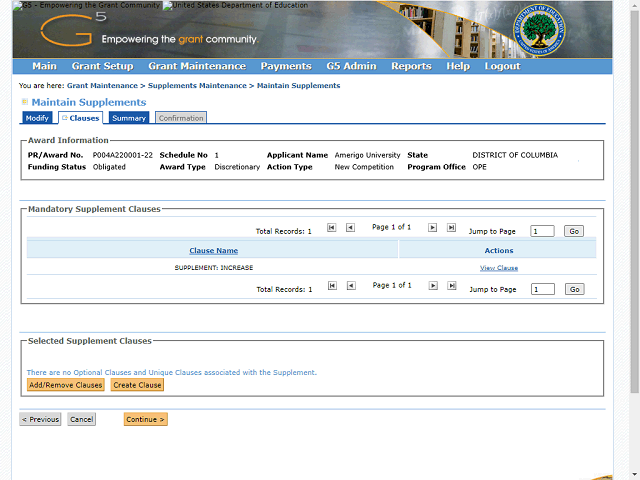Screen dimensions: 640x480
Task: Go to last page in top pager
Action: pyautogui.click(x=451, y=228)
